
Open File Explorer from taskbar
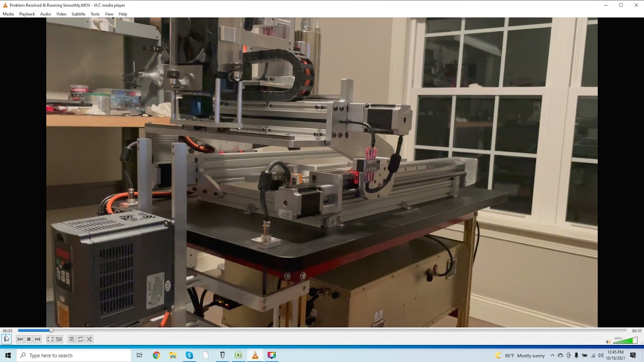(x=173, y=355)
